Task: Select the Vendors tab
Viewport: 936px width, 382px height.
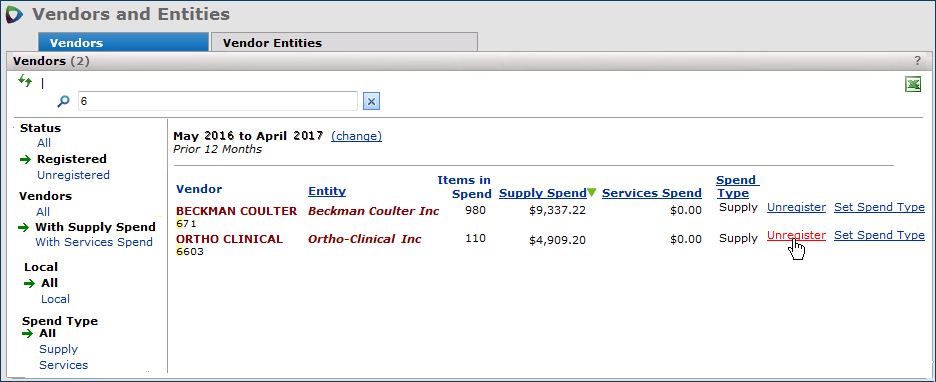Action: click(x=124, y=42)
